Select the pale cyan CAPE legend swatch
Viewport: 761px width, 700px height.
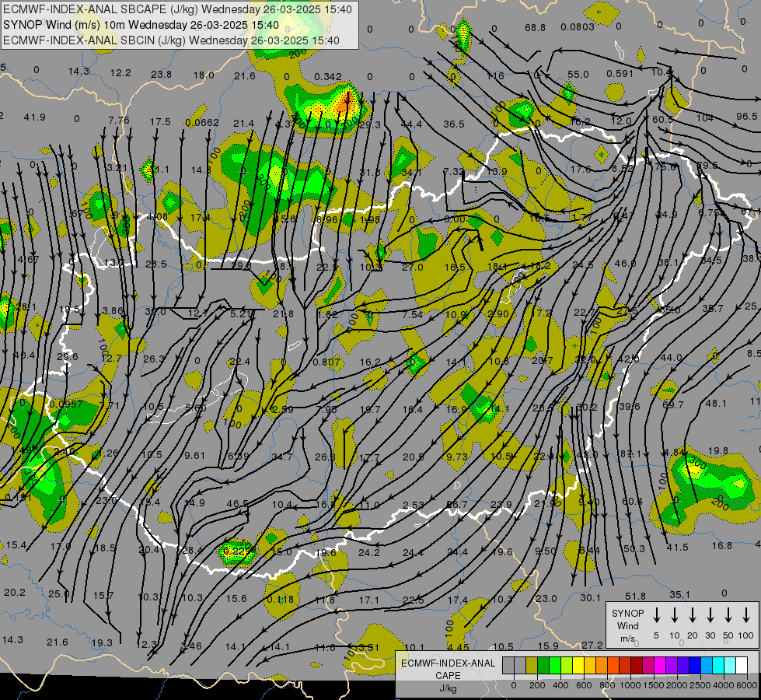[x=729, y=666]
